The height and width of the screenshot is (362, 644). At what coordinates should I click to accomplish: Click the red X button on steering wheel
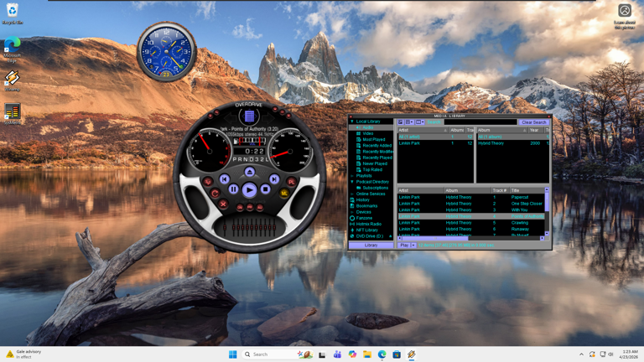[223, 204]
